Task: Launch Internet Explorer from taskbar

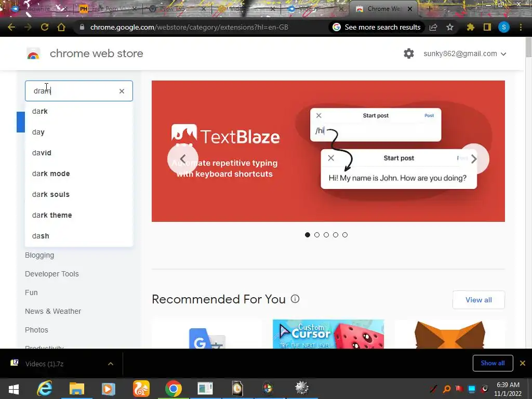Action: click(x=45, y=389)
